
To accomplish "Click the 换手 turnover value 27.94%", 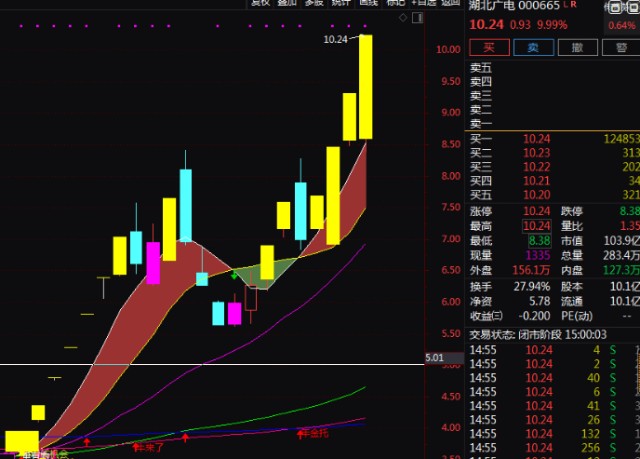I will (532, 286).
